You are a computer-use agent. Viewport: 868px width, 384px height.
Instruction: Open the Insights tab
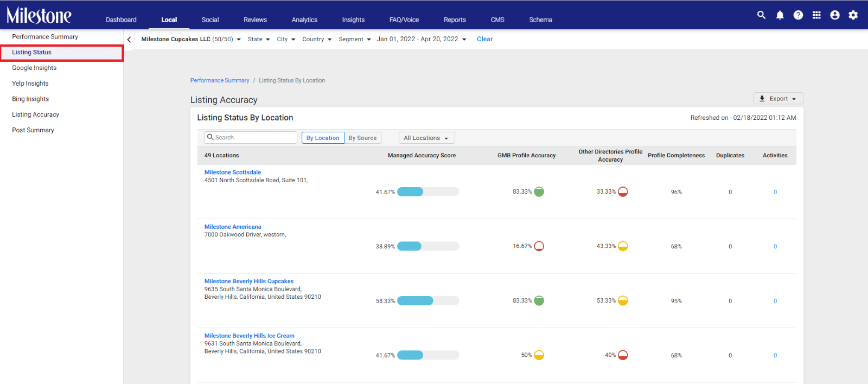(x=353, y=20)
